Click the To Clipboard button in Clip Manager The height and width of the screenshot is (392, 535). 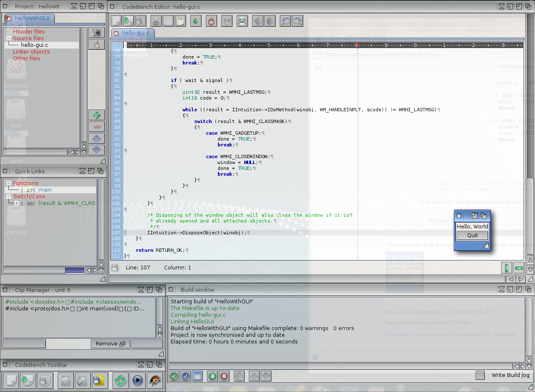25,344
